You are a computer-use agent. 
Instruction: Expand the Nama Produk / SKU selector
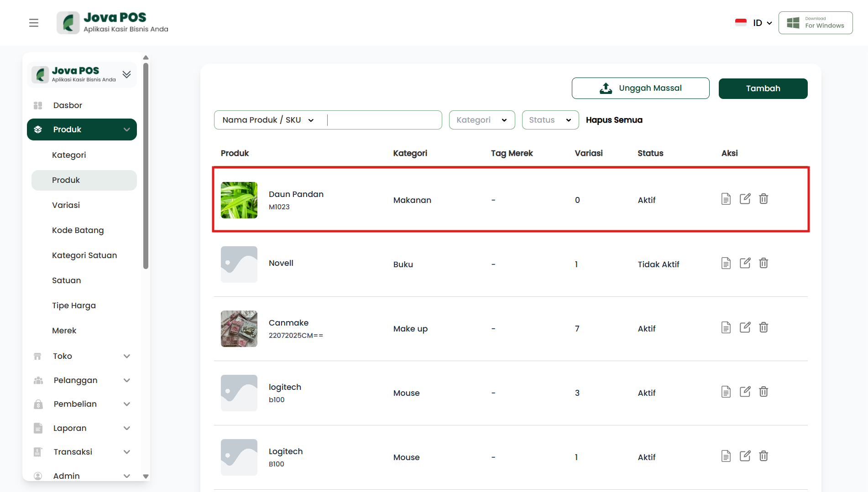coord(268,120)
